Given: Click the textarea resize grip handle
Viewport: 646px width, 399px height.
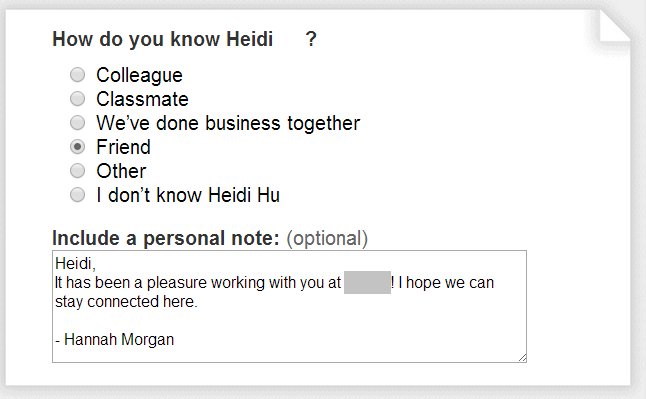Looking at the screenshot, I should [522, 358].
